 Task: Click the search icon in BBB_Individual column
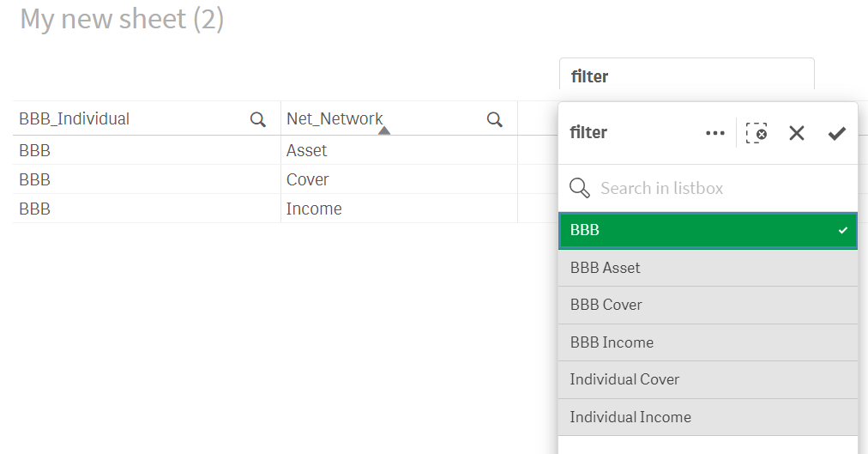point(257,120)
